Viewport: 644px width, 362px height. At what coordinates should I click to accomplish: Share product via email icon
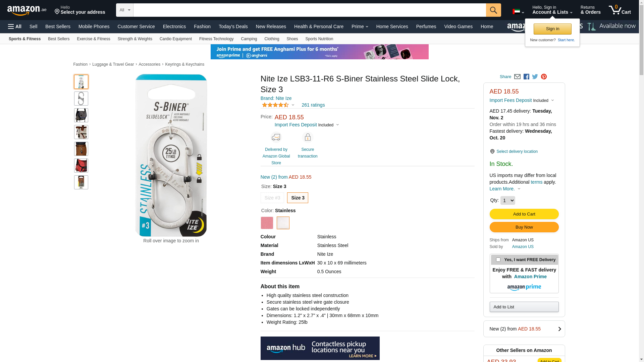pyautogui.click(x=517, y=77)
